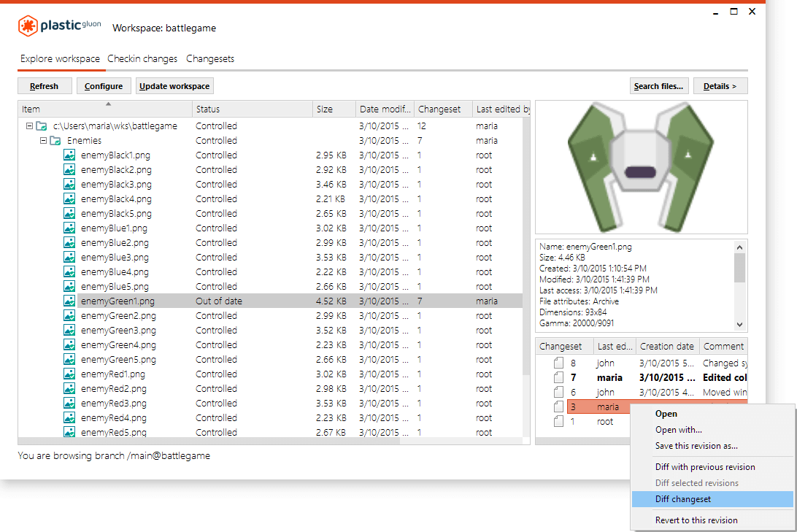797x532 pixels.
Task: Sort files by the Changeset column header
Action: pyautogui.click(x=443, y=109)
